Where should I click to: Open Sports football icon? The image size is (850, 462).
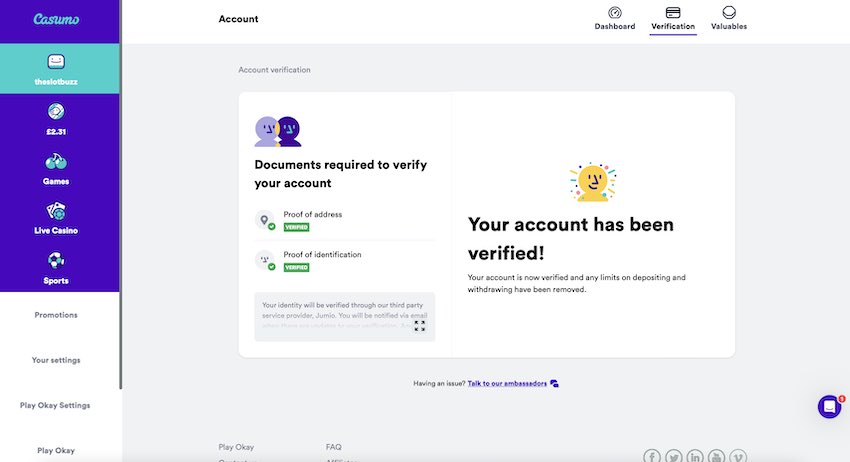[x=56, y=260]
